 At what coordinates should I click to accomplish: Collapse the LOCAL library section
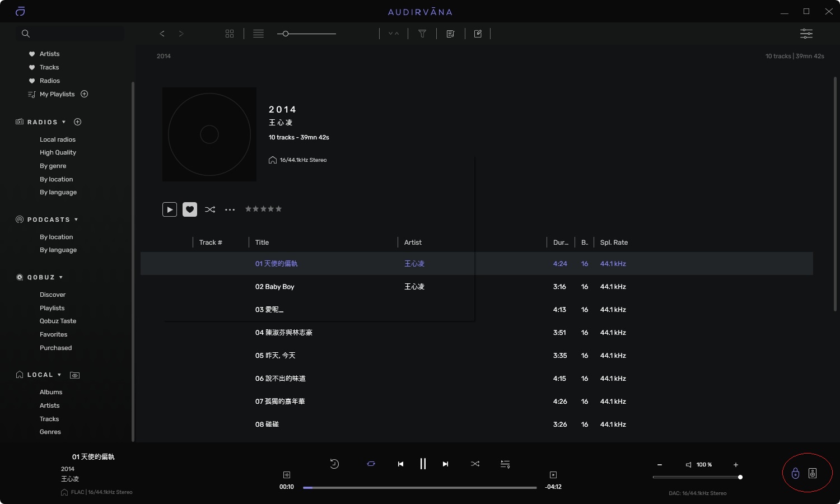[x=59, y=375]
